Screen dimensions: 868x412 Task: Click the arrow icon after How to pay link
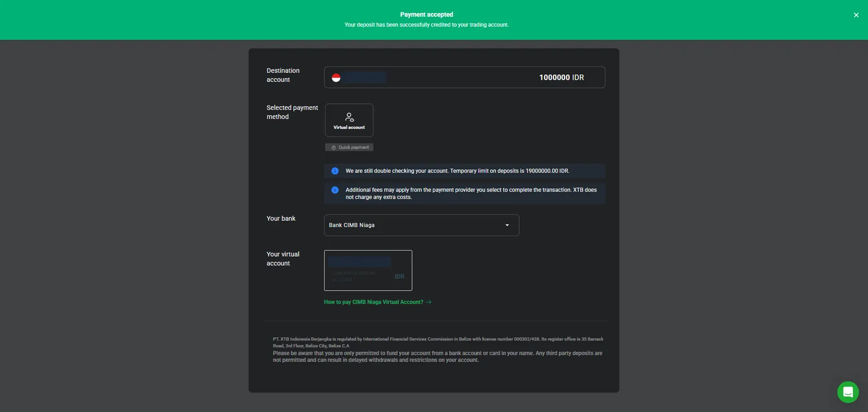point(429,302)
